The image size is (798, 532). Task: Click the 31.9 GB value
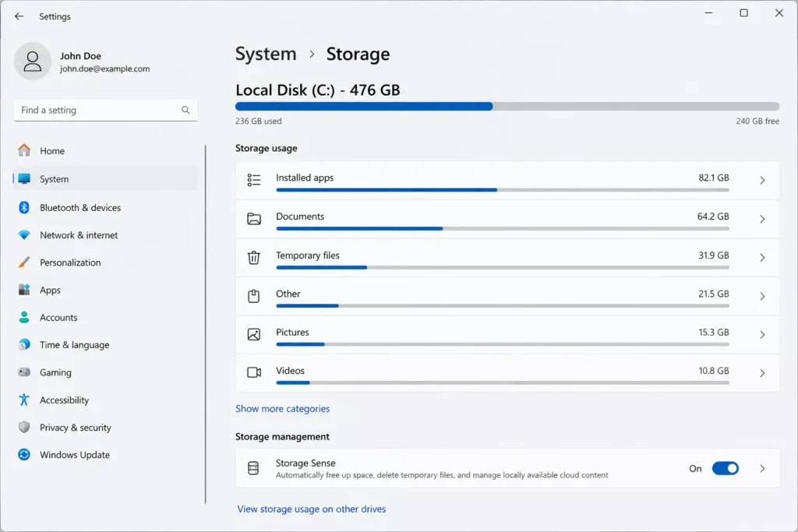714,255
